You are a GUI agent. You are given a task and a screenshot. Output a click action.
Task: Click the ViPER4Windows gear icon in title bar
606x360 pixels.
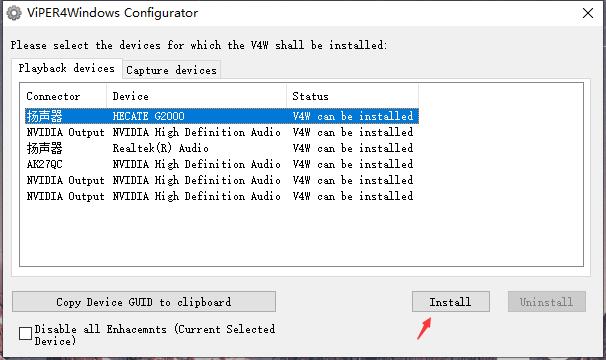pyautogui.click(x=14, y=13)
